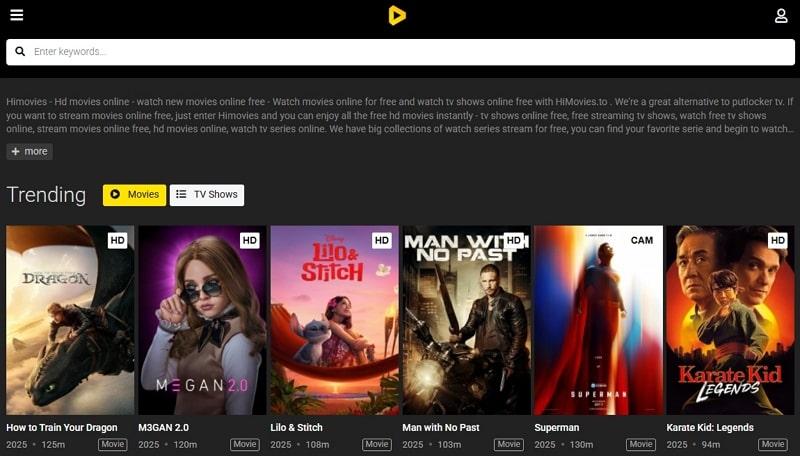Click the HiMovies play logo

(397, 15)
